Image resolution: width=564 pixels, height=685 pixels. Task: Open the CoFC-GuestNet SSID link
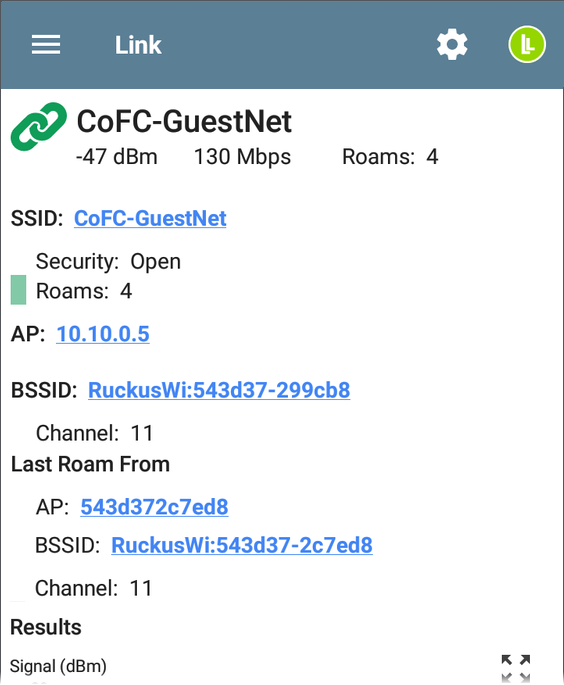click(x=150, y=218)
